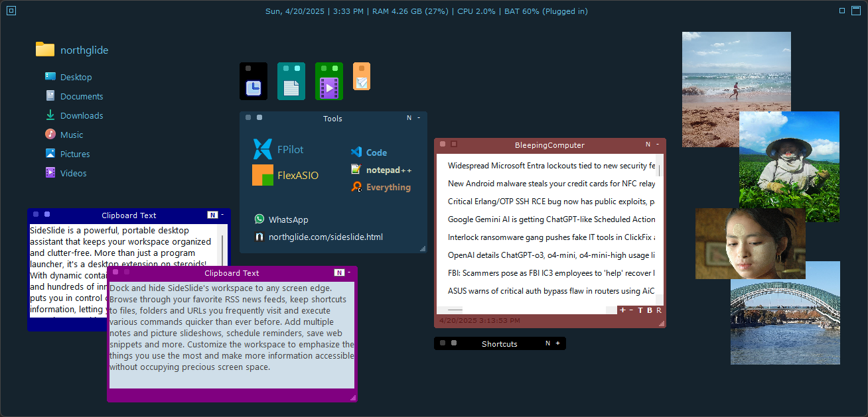Toggle the lighter square in blue Clipboard title
The image size is (868, 417).
point(47,214)
